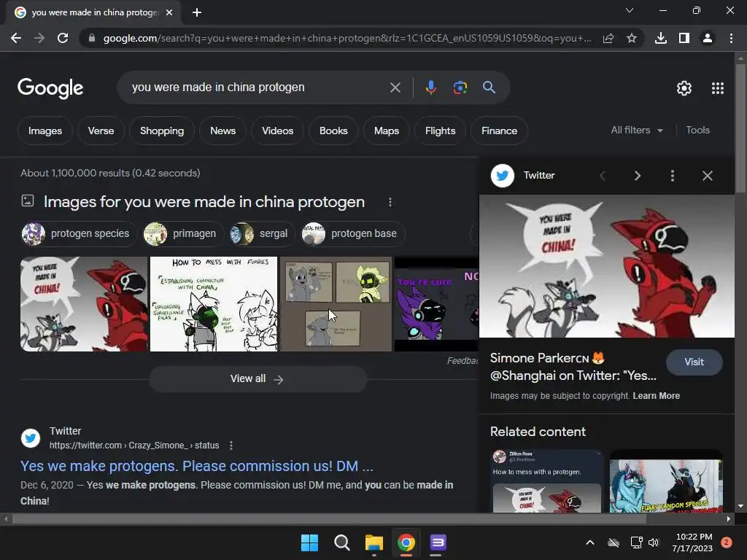The image size is (747, 560).
Task: Open the 'How to mess with furries' thumbnail
Action: 214,304
